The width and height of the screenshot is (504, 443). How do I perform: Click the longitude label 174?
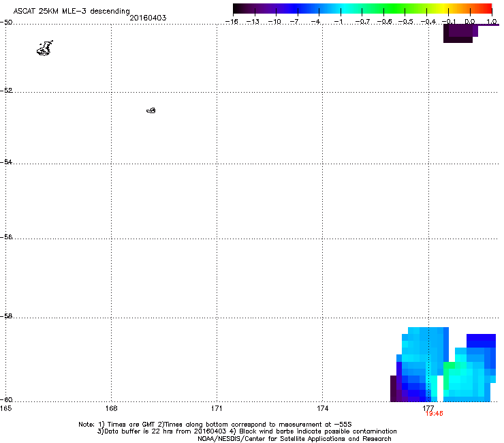pos(322,408)
